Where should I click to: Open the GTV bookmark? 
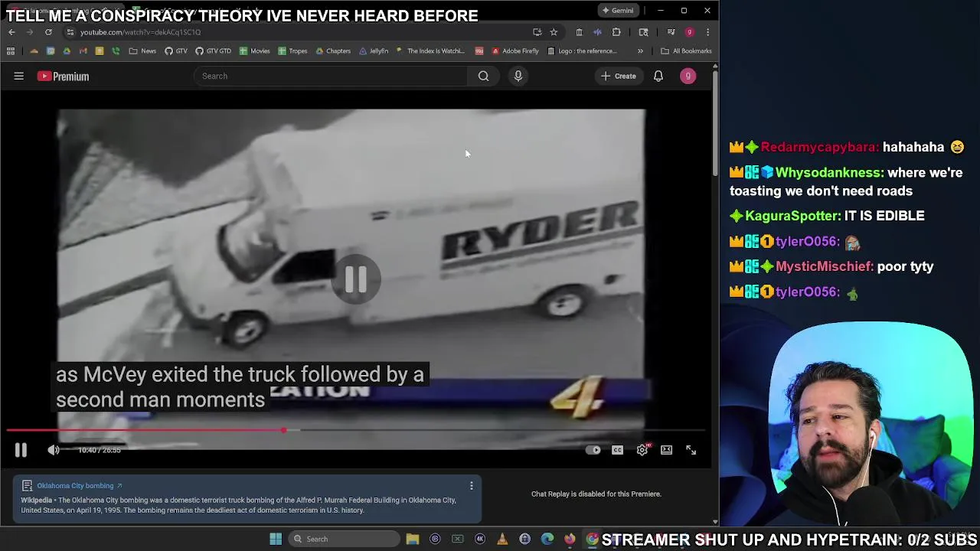click(x=175, y=51)
